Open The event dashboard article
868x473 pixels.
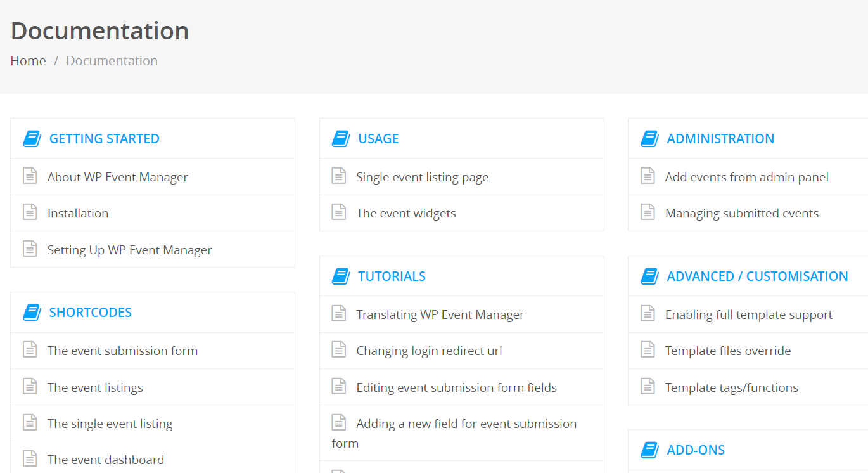106,460
